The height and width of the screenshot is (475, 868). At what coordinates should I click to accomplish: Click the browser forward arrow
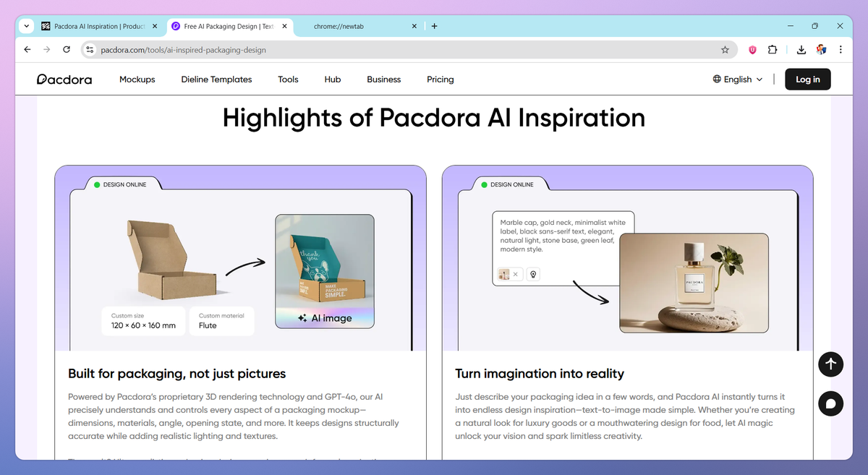[x=47, y=50]
